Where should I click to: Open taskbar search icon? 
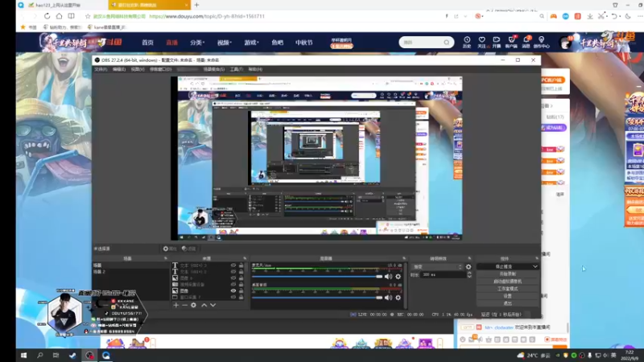(39, 356)
